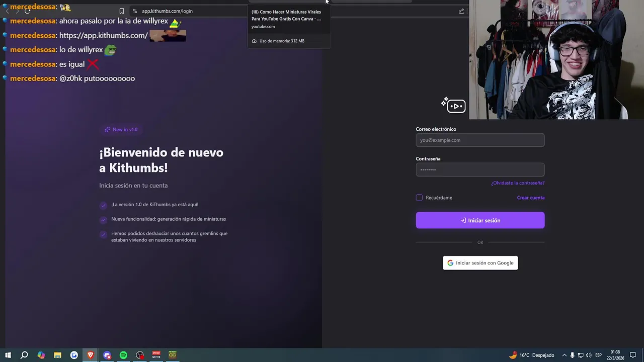Viewport: 644px width, 362px height.
Task: Click the 'Contraseña' label
Action: [x=428, y=159]
